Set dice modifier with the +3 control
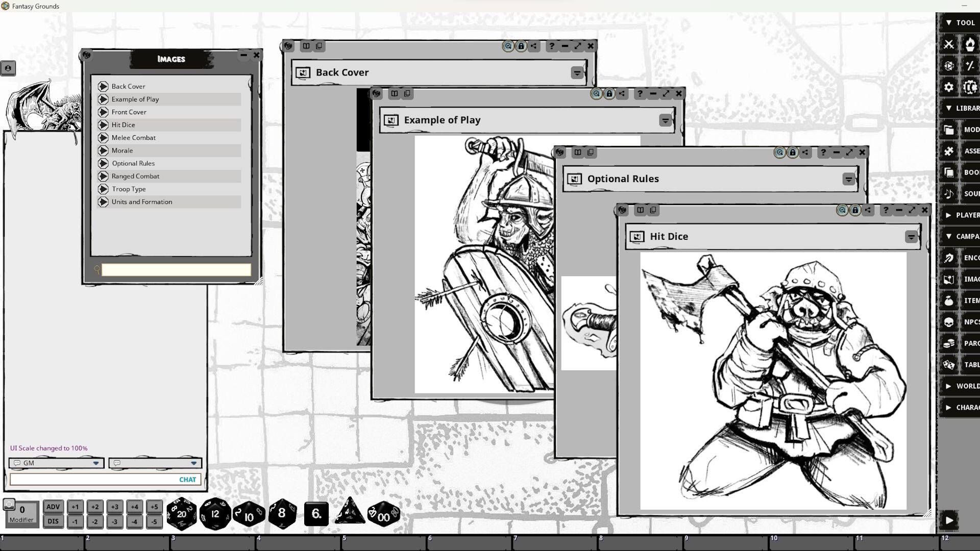This screenshot has height=551, width=980. (114, 507)
